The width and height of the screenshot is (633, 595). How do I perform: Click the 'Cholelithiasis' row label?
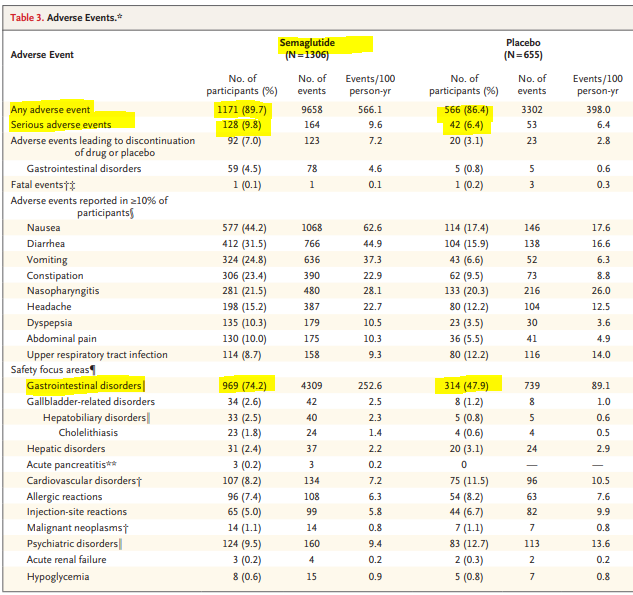(88, 433)
